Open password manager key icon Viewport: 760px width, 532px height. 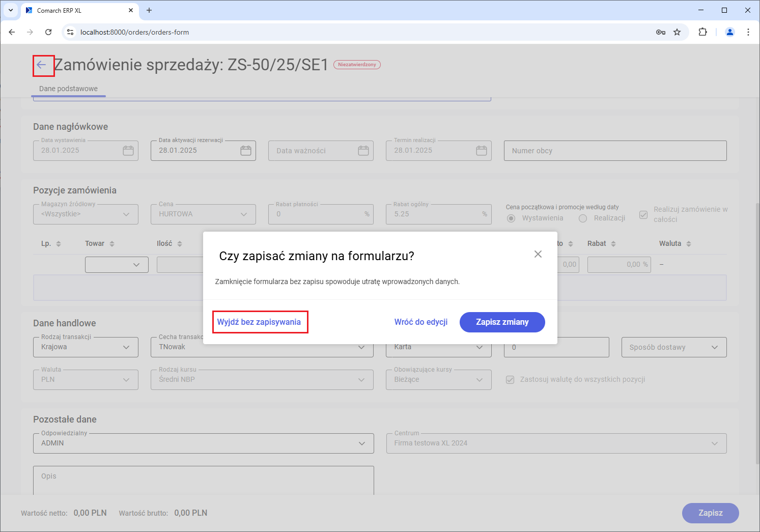pos(661,32)
